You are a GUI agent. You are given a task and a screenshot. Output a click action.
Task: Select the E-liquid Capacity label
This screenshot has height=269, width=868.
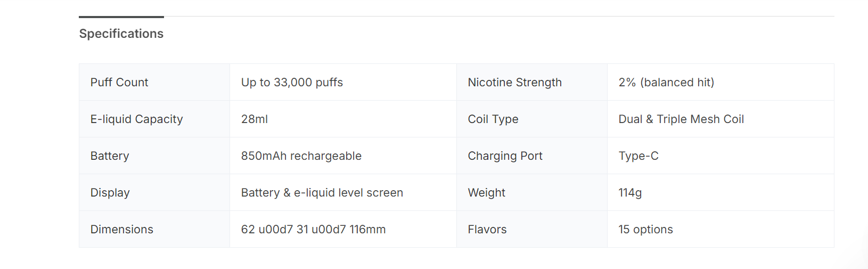(x=136, y=119)
